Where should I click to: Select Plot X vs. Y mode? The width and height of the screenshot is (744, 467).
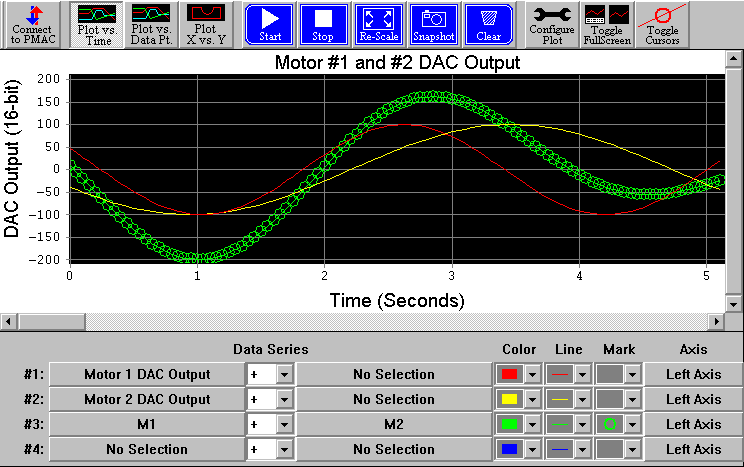[206, 24]
